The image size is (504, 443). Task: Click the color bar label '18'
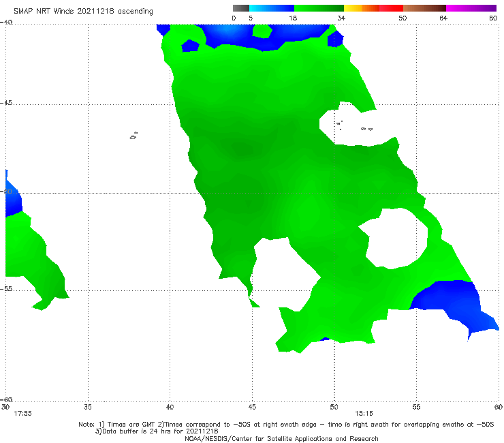293,18
